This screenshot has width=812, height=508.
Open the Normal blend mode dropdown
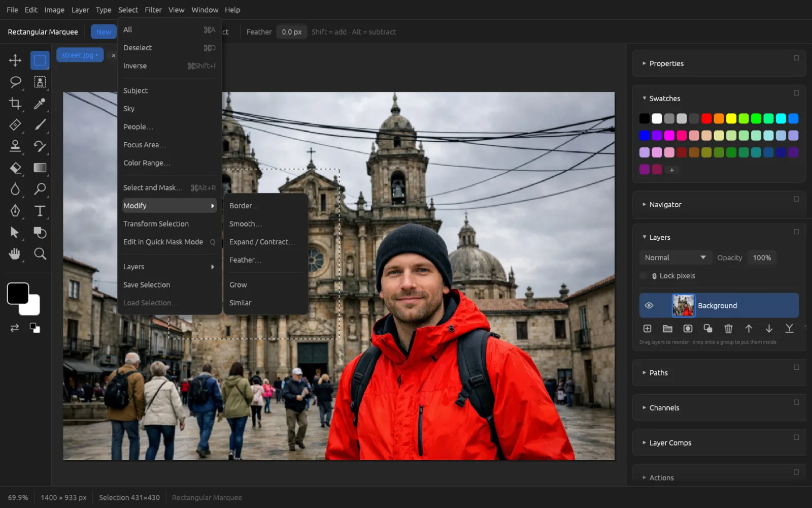675,258
